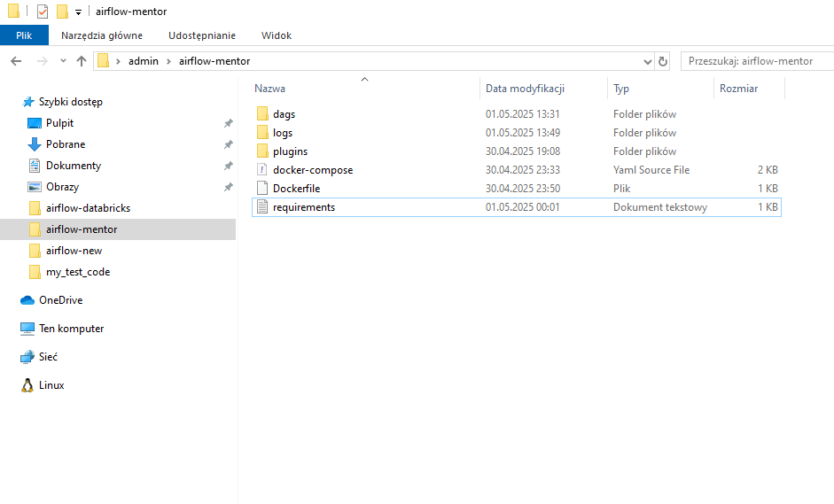Select the Dockerfile file icon
The height and width of the screenshot is (504, 834).
pos(262,189)
